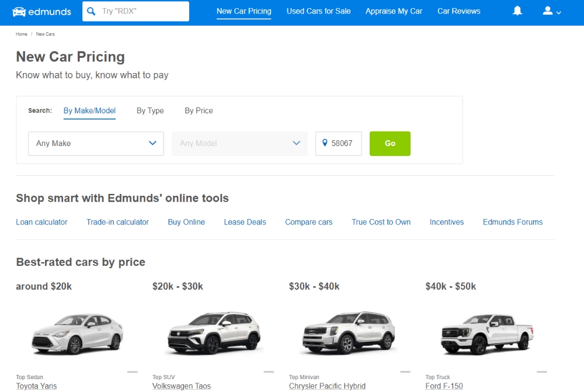Click the search magnifier icon
Screen dimensions: 584x392
pos(91,11)
